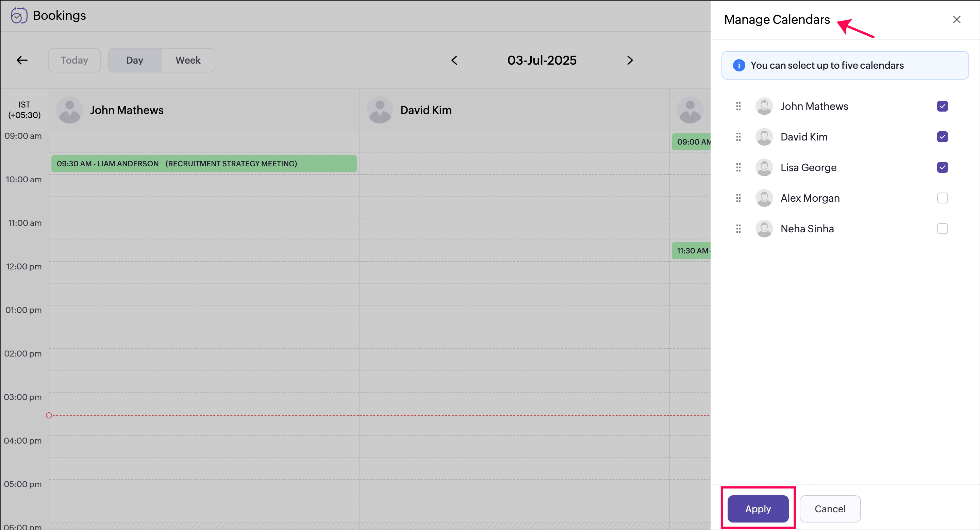Jump to Today's date
The image size is (980, 530).
tap(74, 60)
